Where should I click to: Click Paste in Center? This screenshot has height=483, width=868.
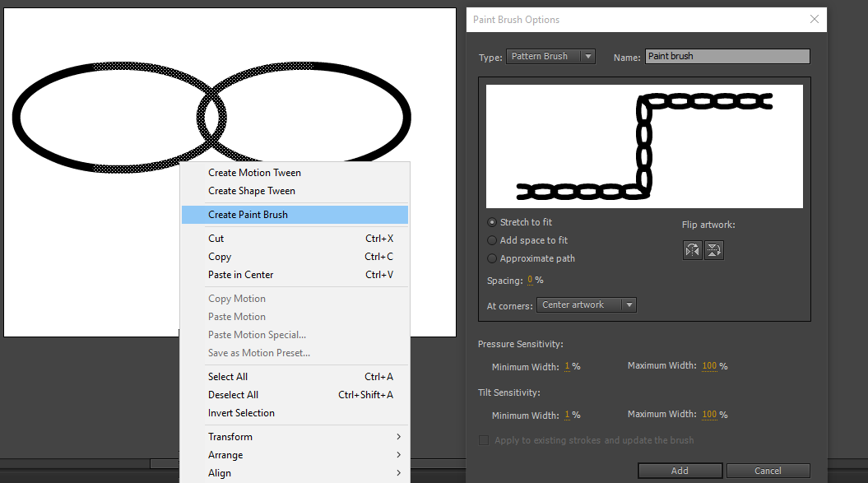239,274
